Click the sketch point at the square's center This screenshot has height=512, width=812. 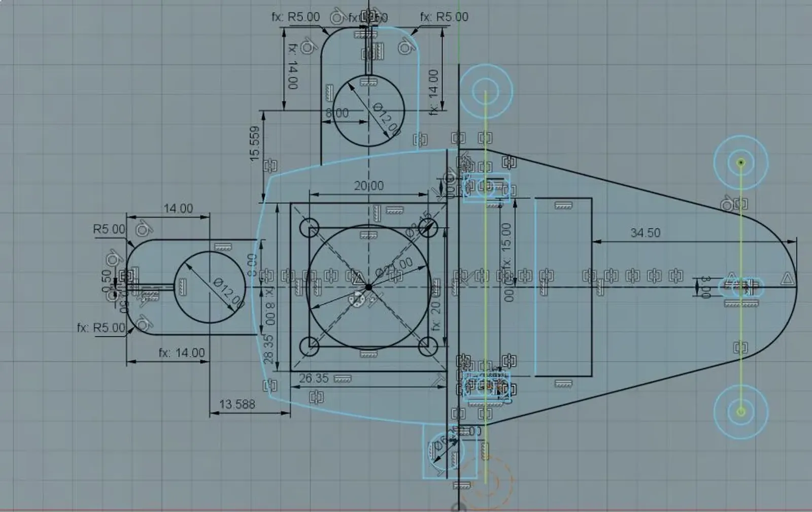(x=369, y=288)
